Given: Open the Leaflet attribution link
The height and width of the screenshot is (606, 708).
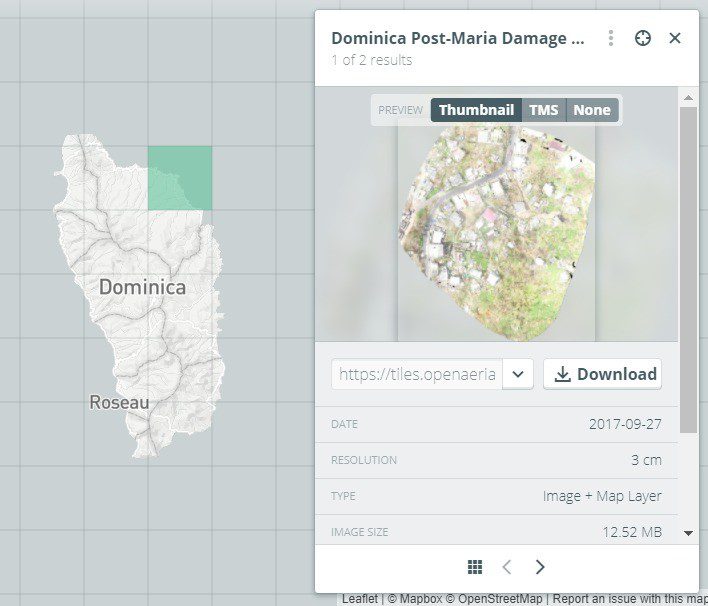Looking at the screenshot, I should click(x=360, y=599).
